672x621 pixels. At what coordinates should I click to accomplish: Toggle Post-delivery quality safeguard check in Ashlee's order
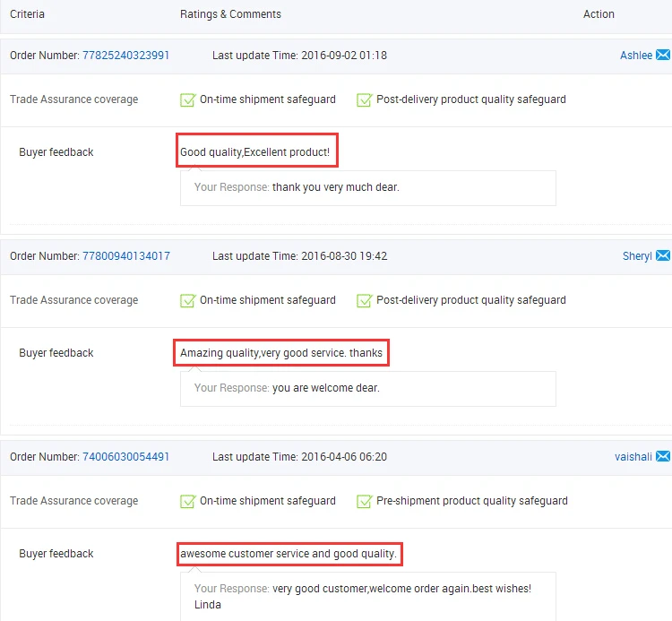[x=365, y=99]
